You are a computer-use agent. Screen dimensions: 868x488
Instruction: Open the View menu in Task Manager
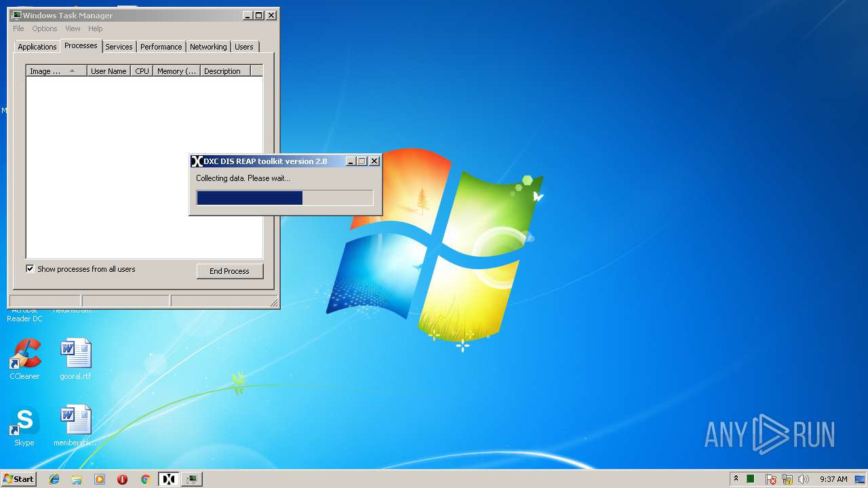73,28
